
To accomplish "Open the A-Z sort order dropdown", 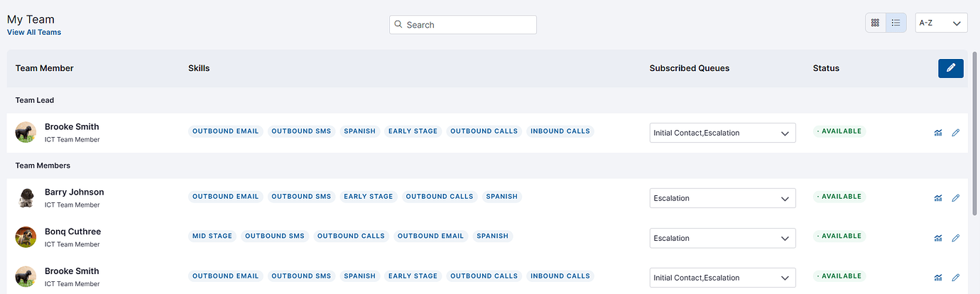I will pos(941,23).
